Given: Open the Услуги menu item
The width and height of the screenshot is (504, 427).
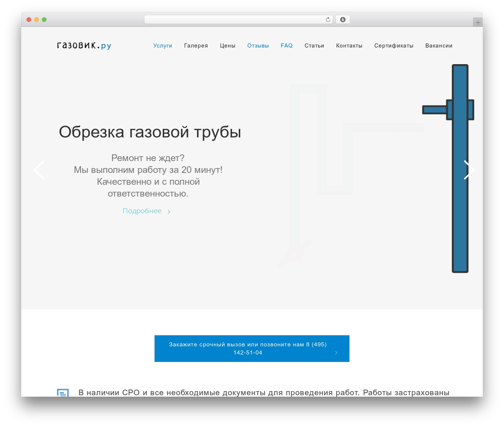Looking at the screenshot, I should [x=163, y=46].
